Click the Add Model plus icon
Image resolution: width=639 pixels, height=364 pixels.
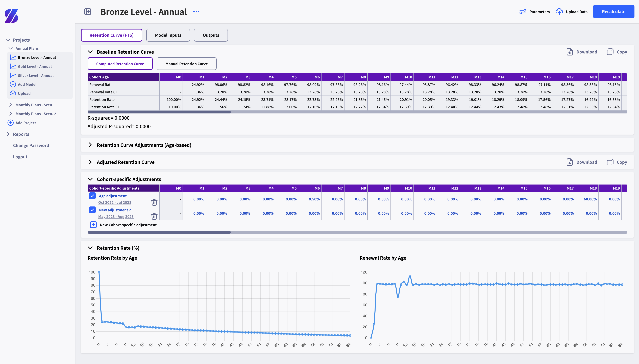[13, 84]
